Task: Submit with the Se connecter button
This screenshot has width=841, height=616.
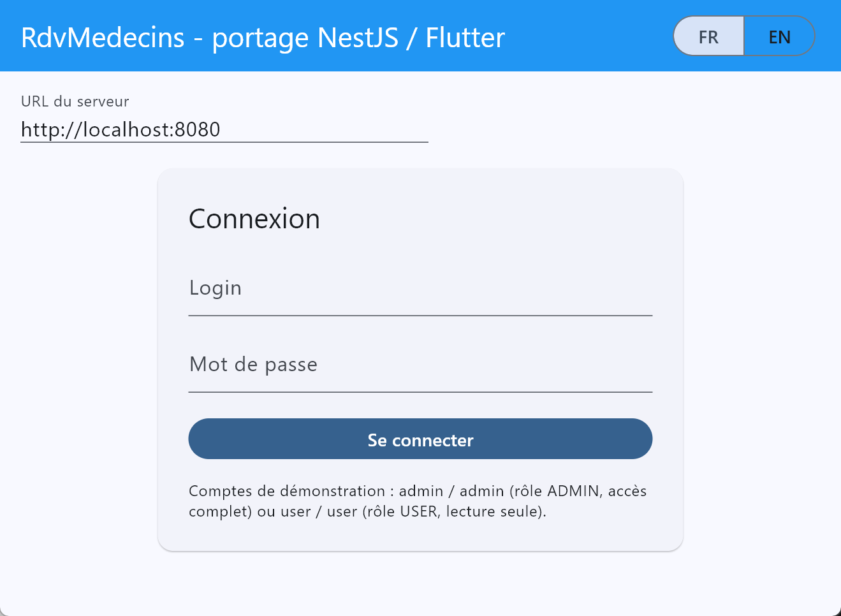Action: (420, 439)
